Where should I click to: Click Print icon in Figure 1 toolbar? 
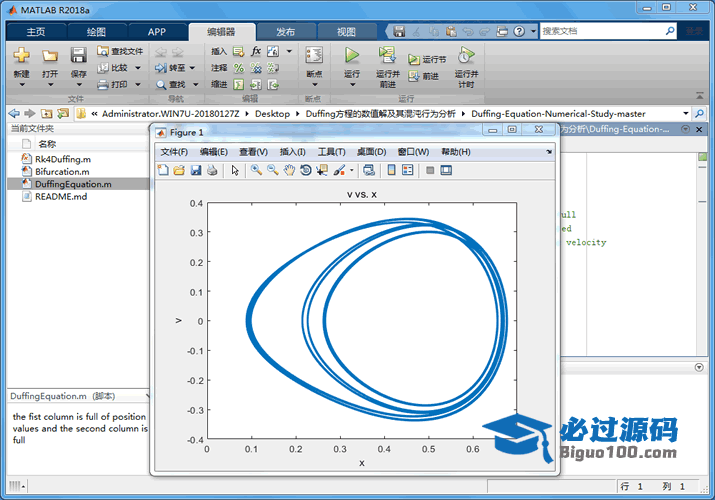[x=212, y=170]
